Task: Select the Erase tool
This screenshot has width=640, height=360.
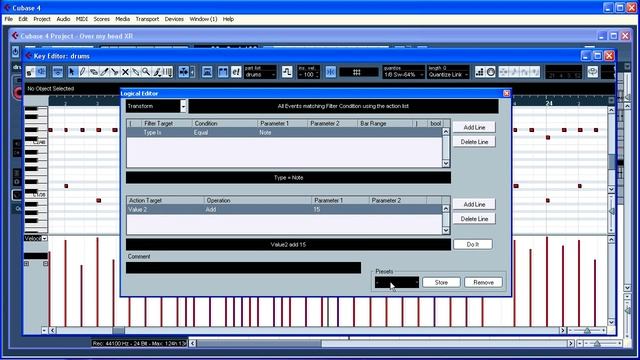Action: point(93,72)
